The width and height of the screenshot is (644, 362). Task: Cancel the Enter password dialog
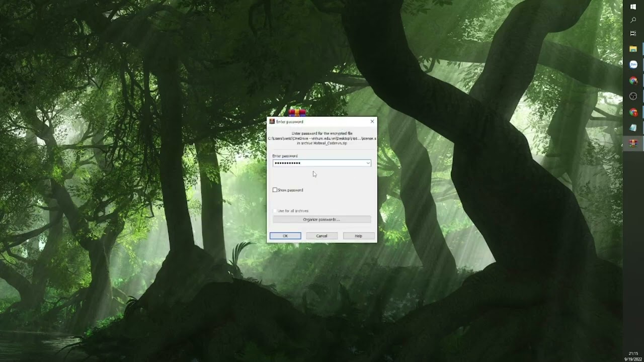pos(321,236)
